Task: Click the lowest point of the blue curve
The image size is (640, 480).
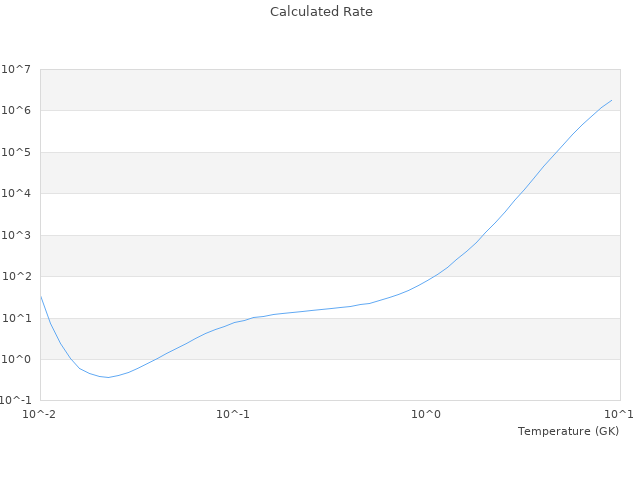Action: [107, 377]
